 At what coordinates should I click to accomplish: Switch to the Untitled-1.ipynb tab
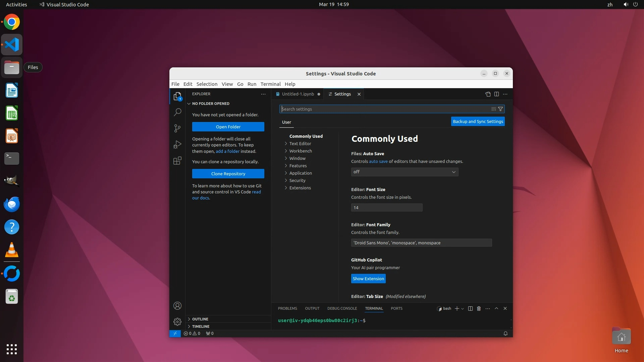click(298, 94)
